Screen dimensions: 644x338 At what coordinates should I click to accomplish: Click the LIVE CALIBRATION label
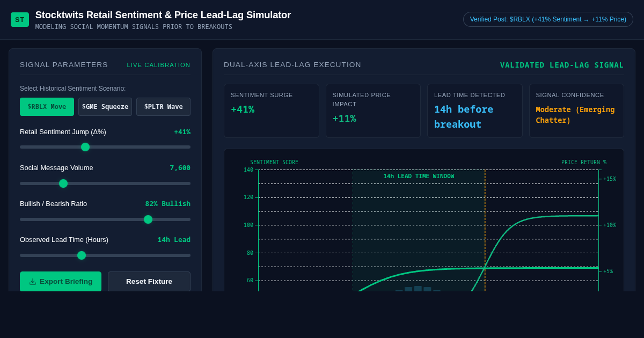(x=159, y=65)
